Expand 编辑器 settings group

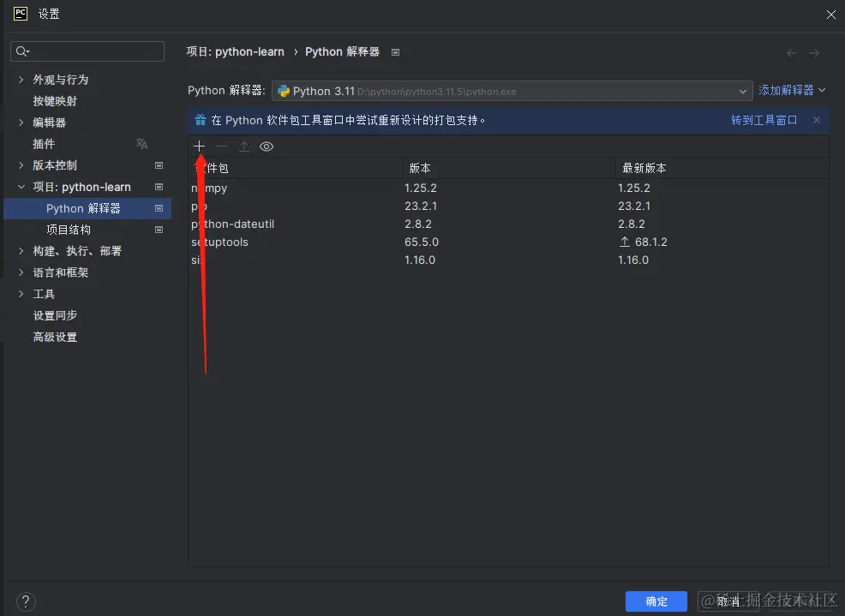[21, 123]
